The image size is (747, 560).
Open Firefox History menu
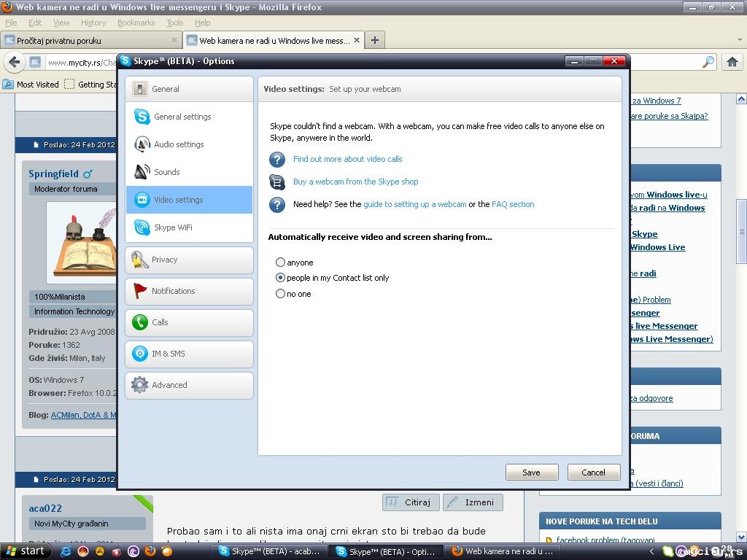pos(93,23)
